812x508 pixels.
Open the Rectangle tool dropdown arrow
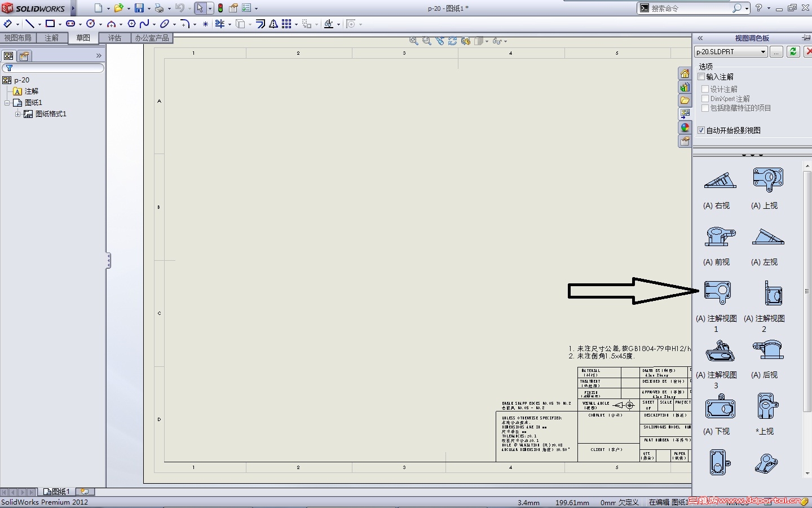(x=60, y=24)
